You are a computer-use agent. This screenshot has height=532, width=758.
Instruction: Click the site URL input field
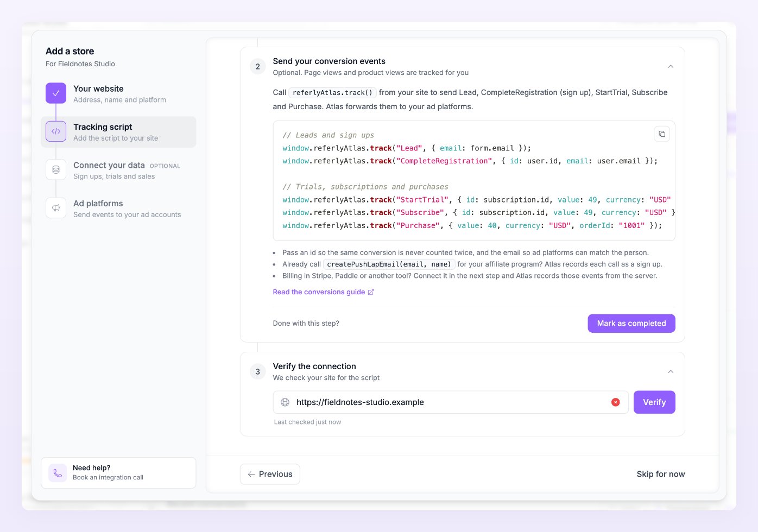tap(451, 402)
